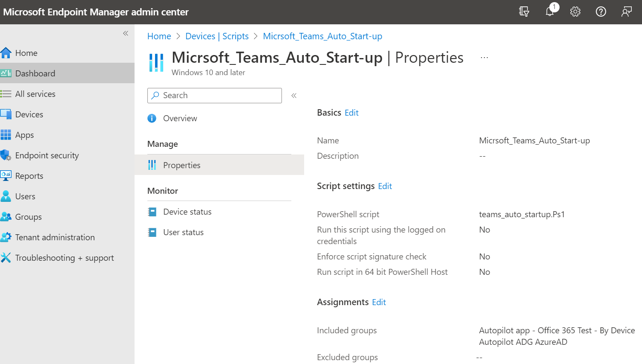Collapse the script menu panel

[x=293, y=96]
